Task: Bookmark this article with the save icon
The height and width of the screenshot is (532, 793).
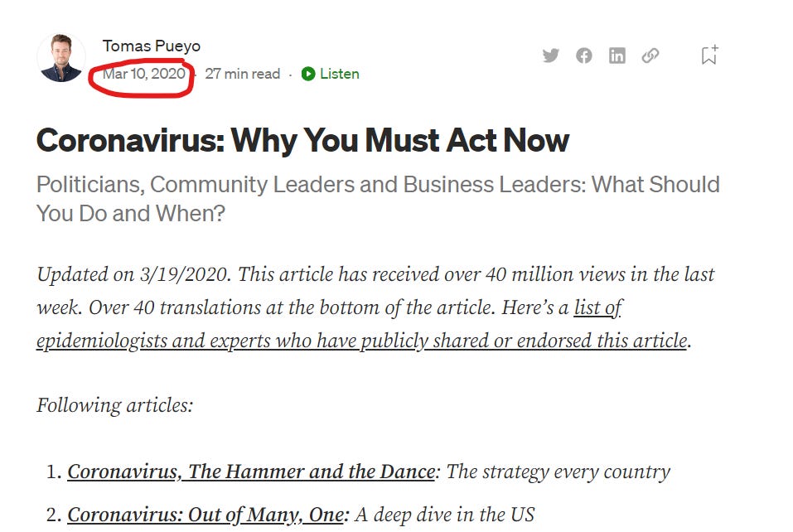Action: tap(709, 55)
